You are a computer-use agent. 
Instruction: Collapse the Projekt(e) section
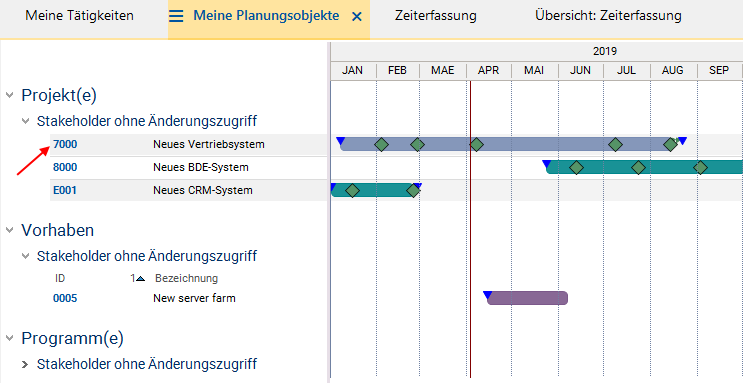pyautogui.click(x=9, y=95)
